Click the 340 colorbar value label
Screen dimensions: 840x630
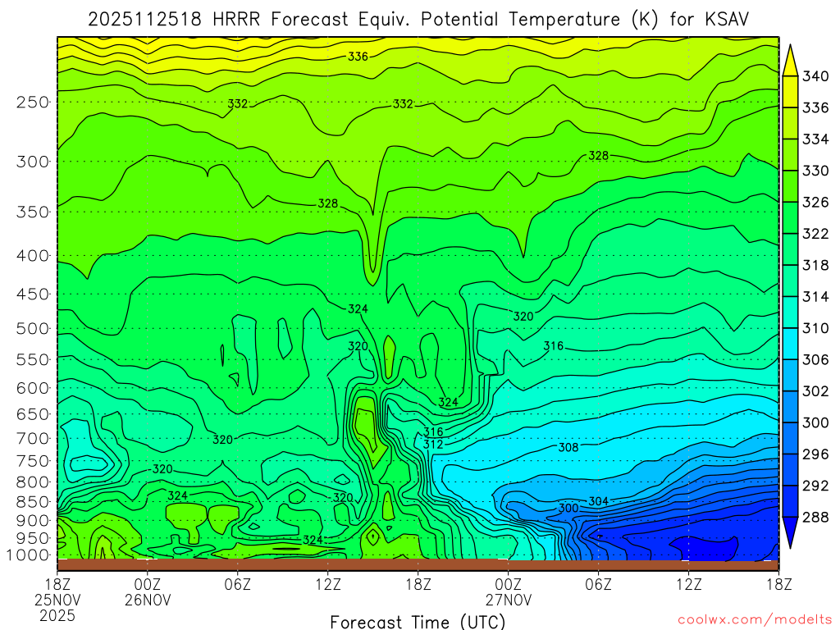click(x=815, y=76)
